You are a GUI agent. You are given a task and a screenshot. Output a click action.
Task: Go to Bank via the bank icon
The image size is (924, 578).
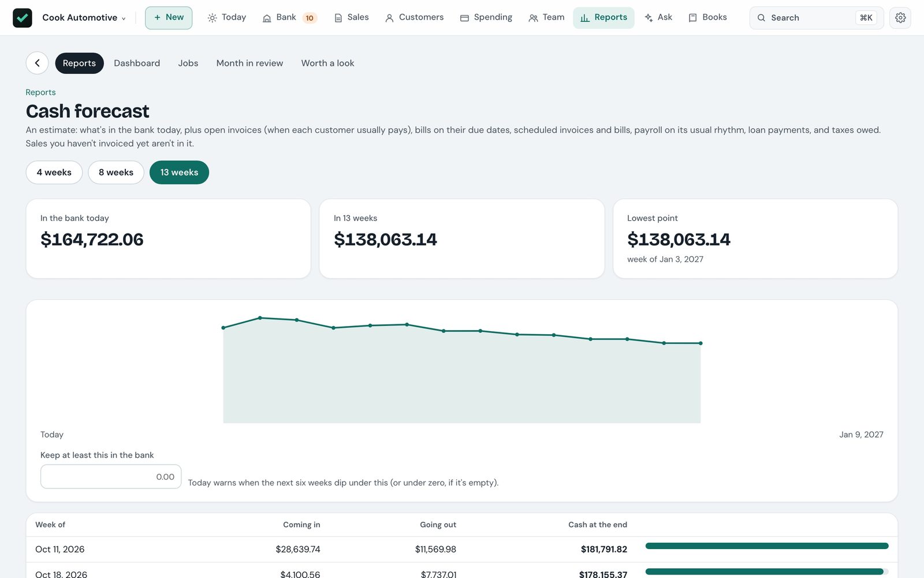[x=267, y=18]
